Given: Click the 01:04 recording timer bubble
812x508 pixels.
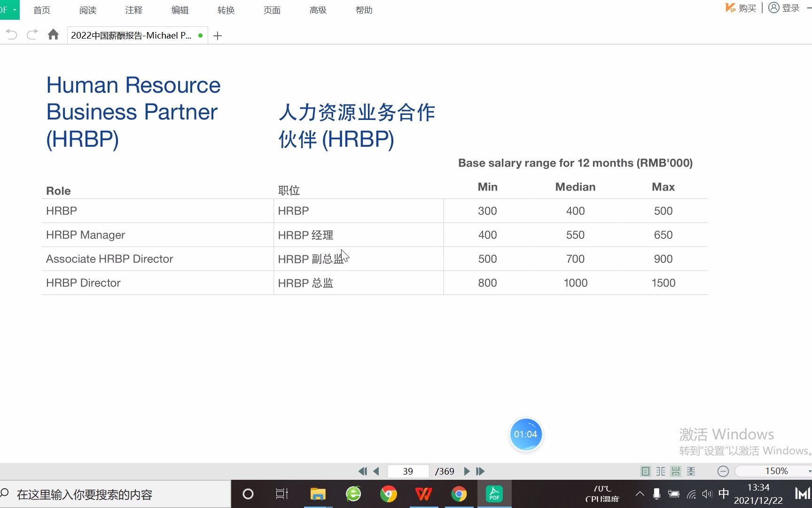Looking at the screenshot, I should click(526, 434).
